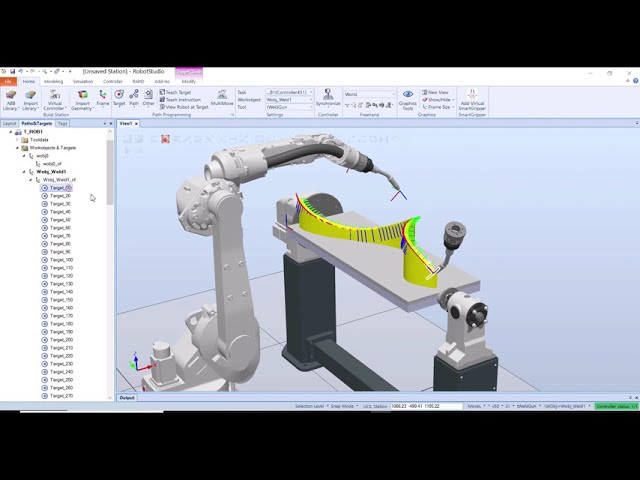The height and width of the screenshot is (480, 640).
Task: Click the Target button in Path Programming
Action: (119, 98)
